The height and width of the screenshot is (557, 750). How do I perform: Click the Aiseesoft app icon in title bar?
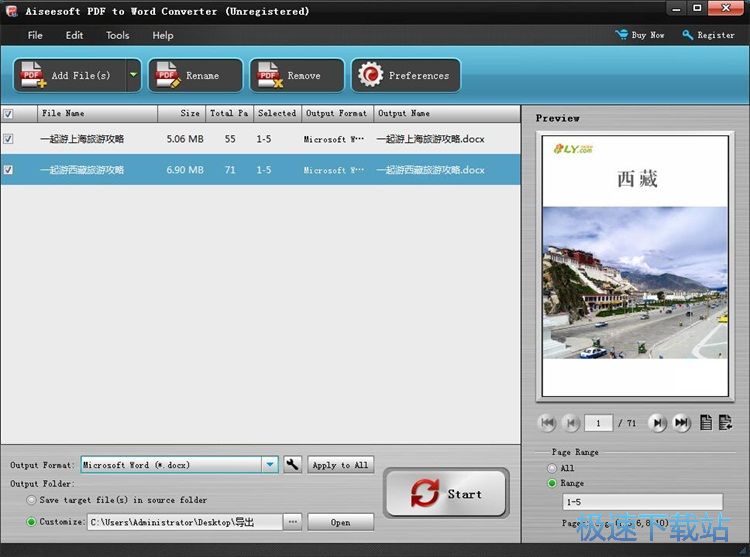11,11
